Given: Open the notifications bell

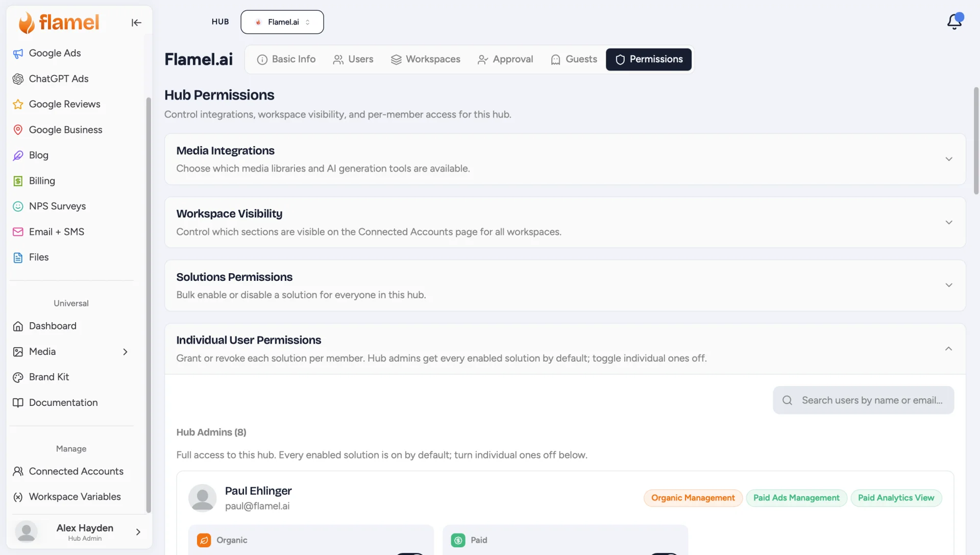Looking at the screenshot, I should point(954,21).
